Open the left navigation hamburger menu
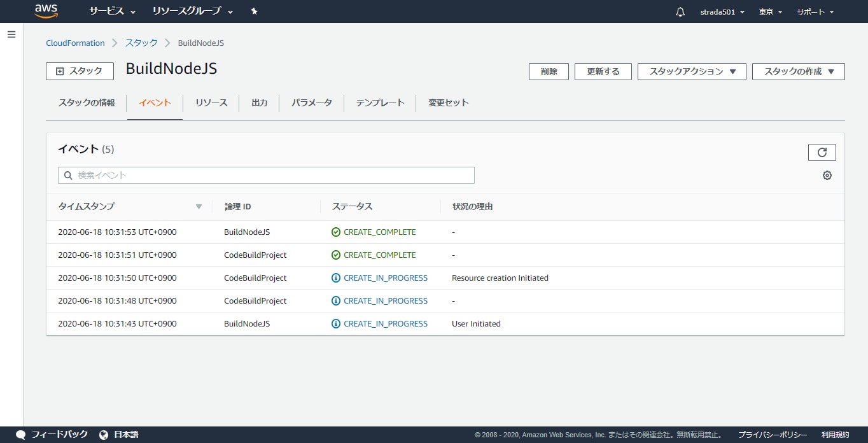Image resolution: width=868 pixels, height=443 pixels. click(11, 34)
